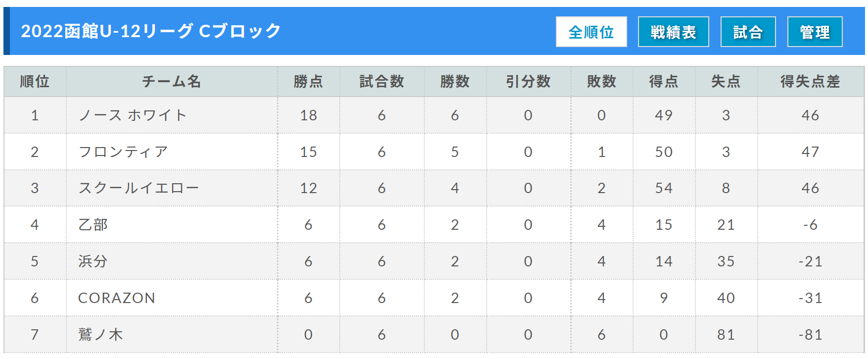Select team 乙部
868x359 pixels.
click(93, 225)
